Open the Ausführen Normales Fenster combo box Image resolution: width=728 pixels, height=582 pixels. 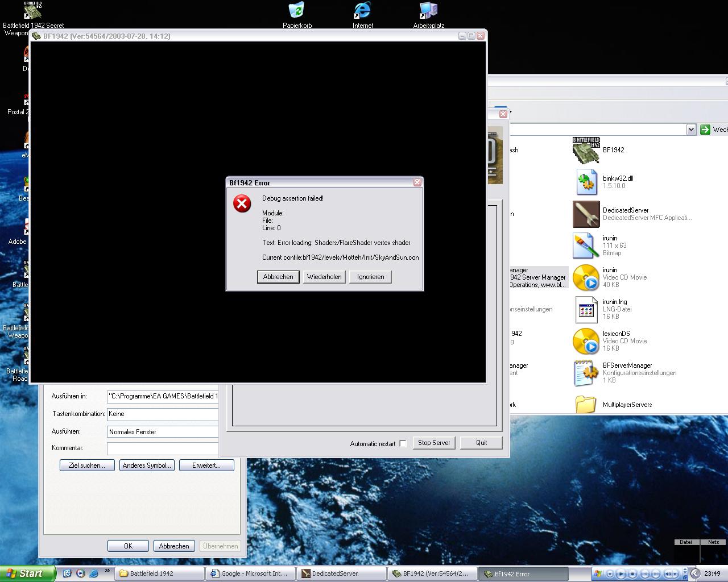163,432
